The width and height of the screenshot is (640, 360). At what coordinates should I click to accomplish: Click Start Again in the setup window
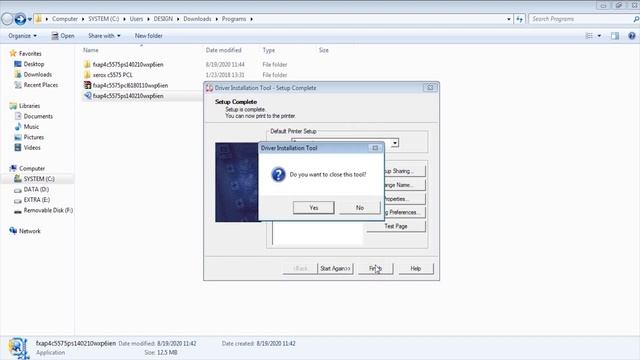(x=335, y=269)
